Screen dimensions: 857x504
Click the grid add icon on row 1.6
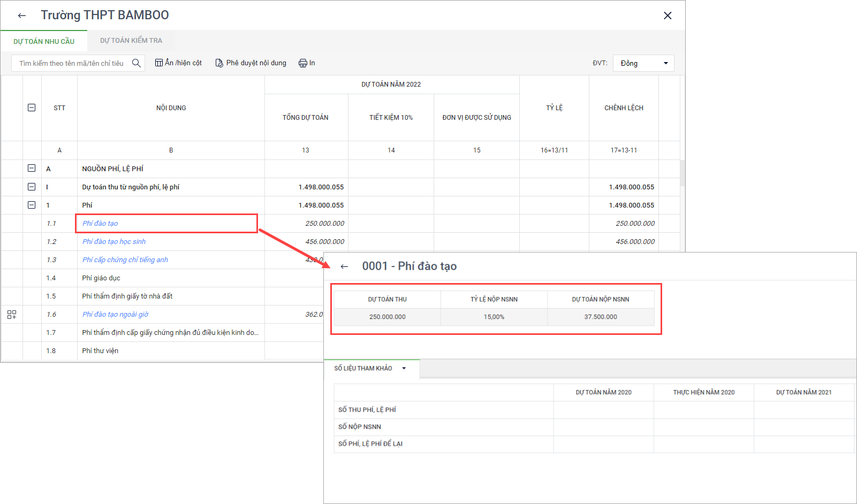click(12, 315)
